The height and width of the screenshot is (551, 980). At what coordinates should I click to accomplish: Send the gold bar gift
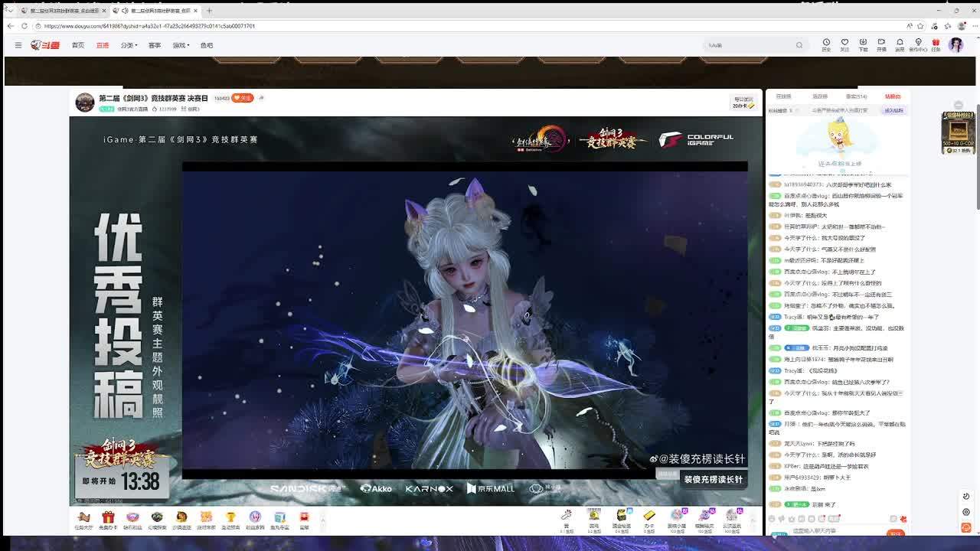649,519
